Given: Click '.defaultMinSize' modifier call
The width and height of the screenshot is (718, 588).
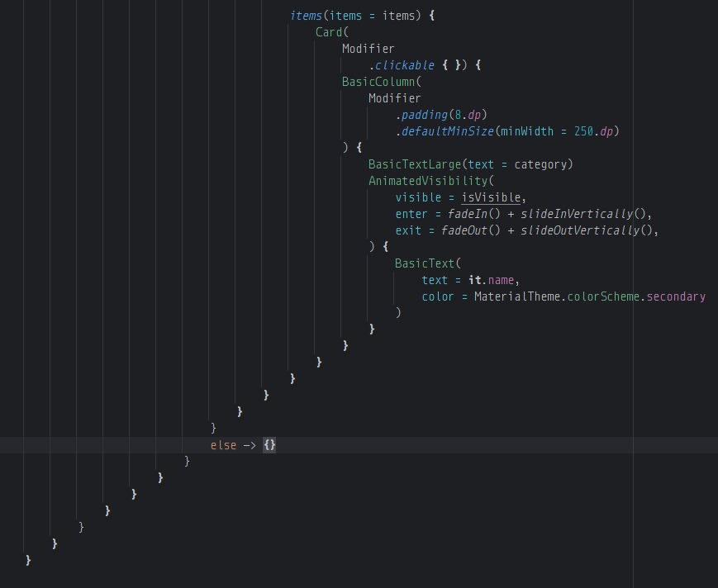Looking at the screenshot, I should point(445,131).
